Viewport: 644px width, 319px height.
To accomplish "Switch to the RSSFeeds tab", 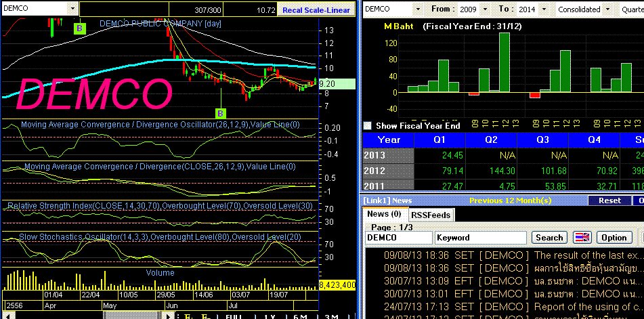I will point(431,215).
